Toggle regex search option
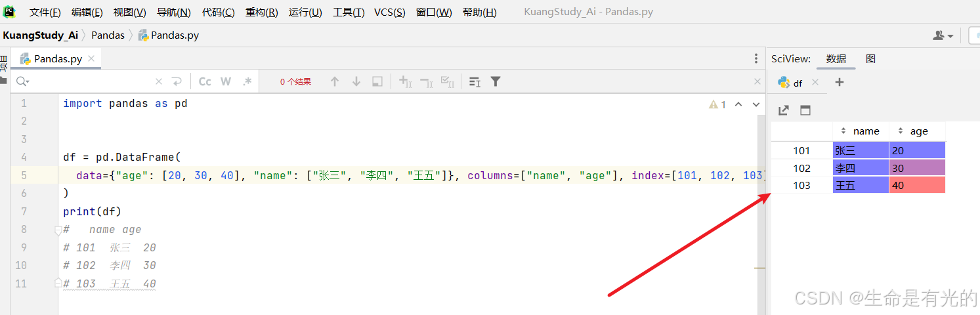 click(x=247, y=81)
